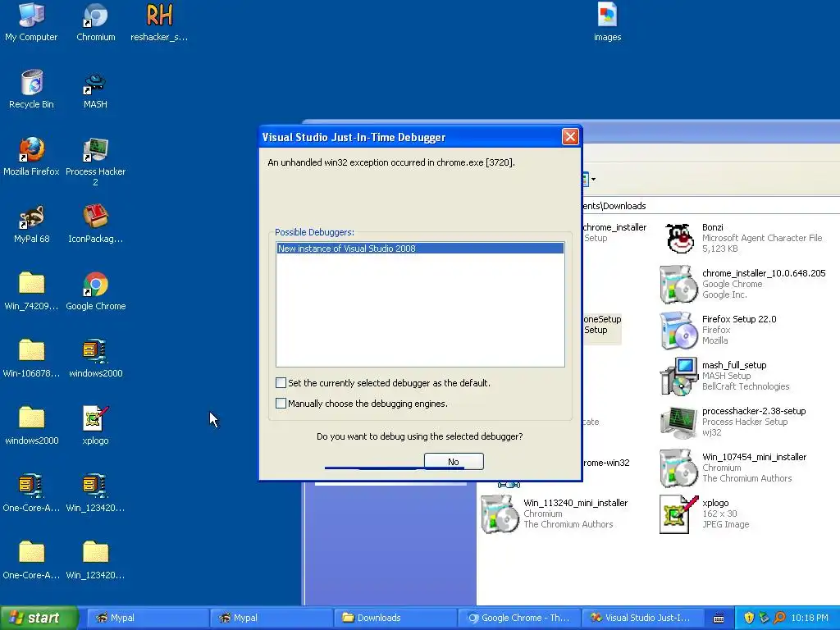
Task: Click the 10:18 PM system clock
Action: tap(810, 618)
